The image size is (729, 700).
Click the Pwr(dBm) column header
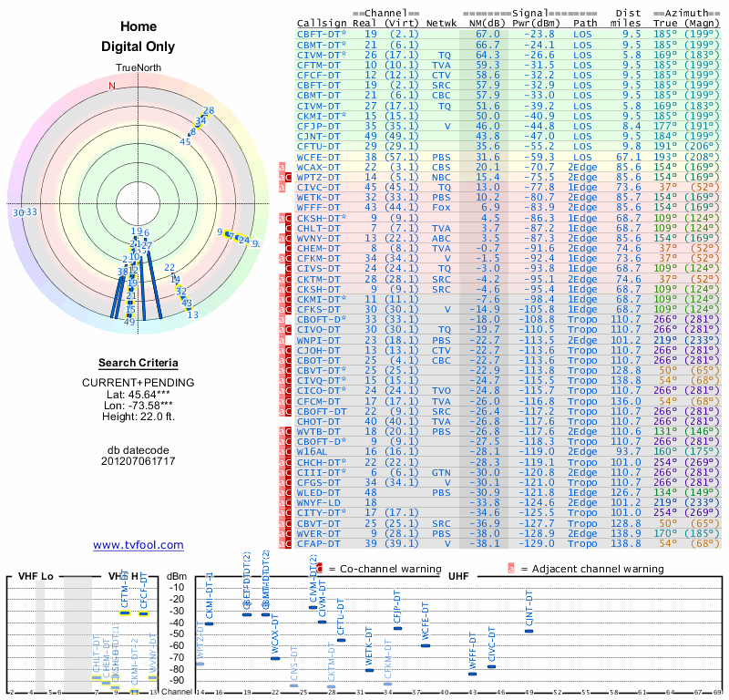pyautogui.click(x=536, y=24)
